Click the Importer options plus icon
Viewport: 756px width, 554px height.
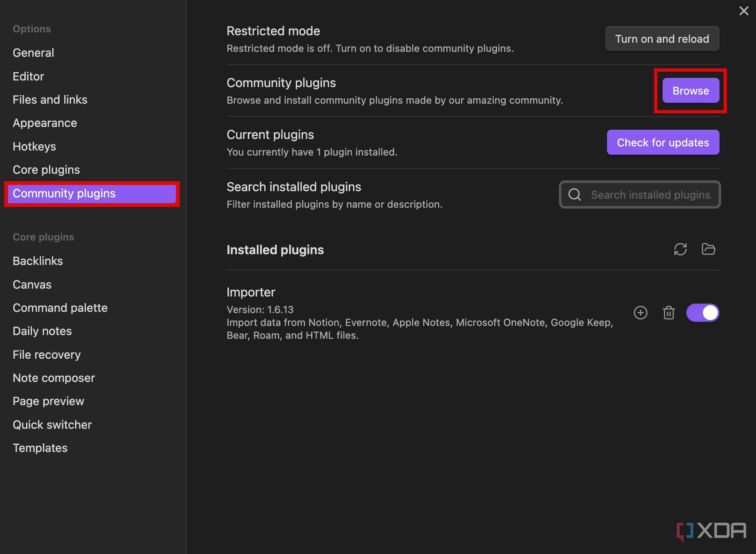click(641, 313)
